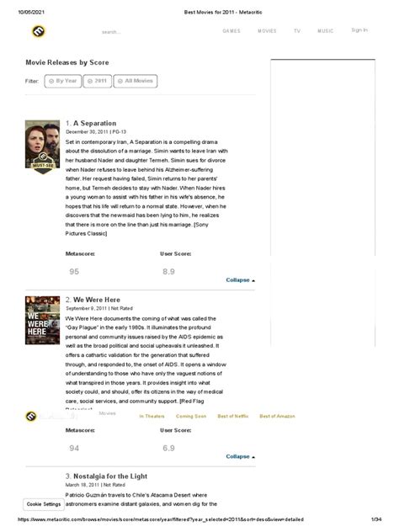
Task: Open the All Movies filter dropdown
Action: (136, 81)
